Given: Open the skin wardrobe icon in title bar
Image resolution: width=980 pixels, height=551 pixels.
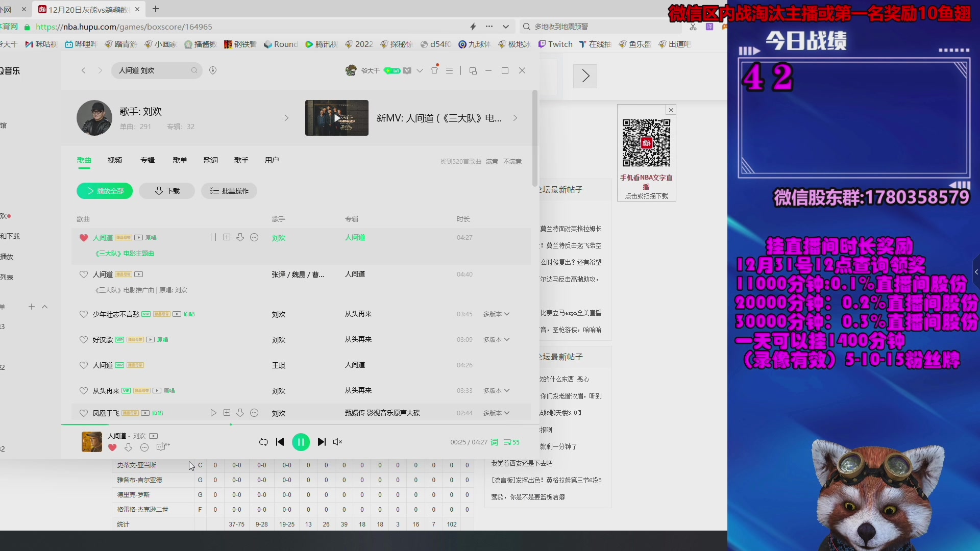Looking at the screenshot, I should pos(434,70).
